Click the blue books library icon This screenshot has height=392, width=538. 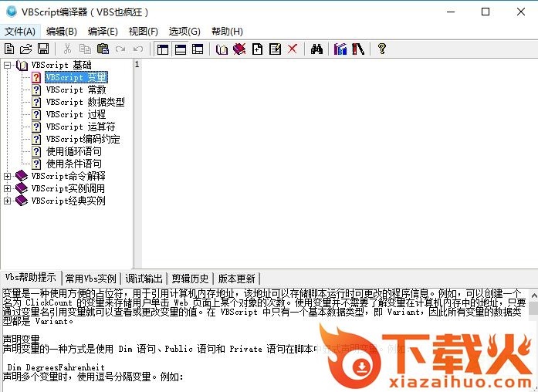(340, 49)
